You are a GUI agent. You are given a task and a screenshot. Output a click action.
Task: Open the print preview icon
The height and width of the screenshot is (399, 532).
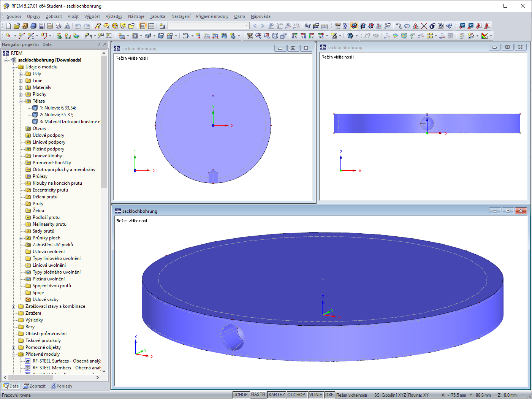66,26
